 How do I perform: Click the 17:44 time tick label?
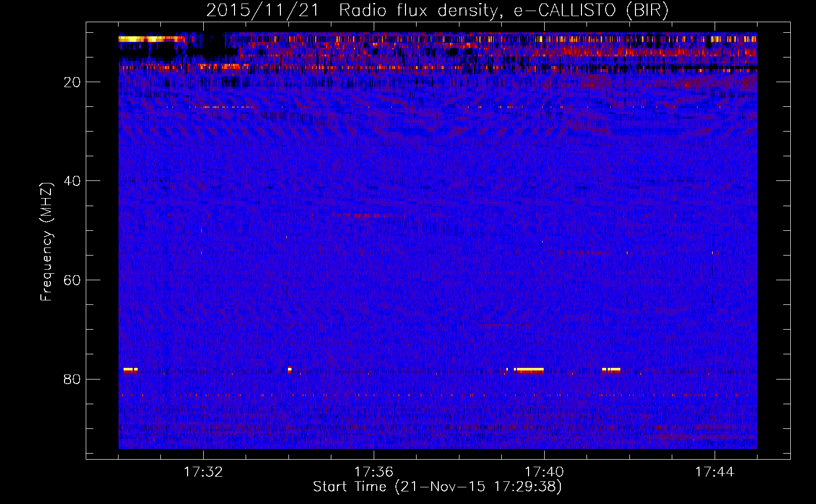[715, 472]
